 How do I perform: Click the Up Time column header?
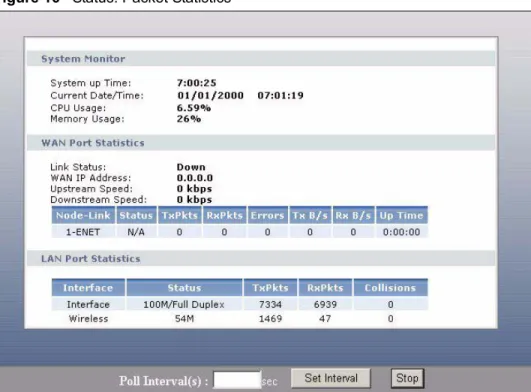pyautogui.click(x=402, y=215)
